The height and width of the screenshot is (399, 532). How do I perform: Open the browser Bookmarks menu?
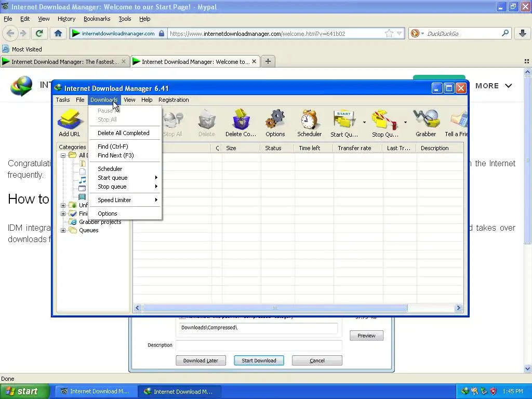tap(97, 19)
